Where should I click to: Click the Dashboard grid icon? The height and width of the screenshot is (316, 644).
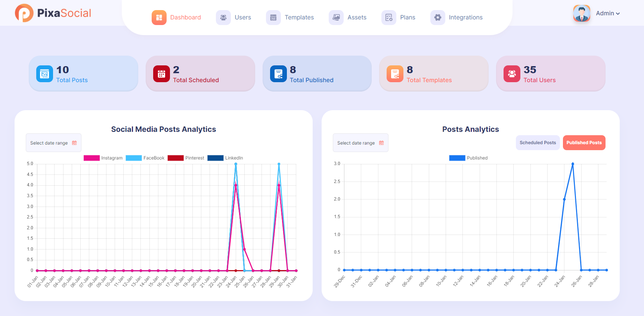[x=159, y=18]
